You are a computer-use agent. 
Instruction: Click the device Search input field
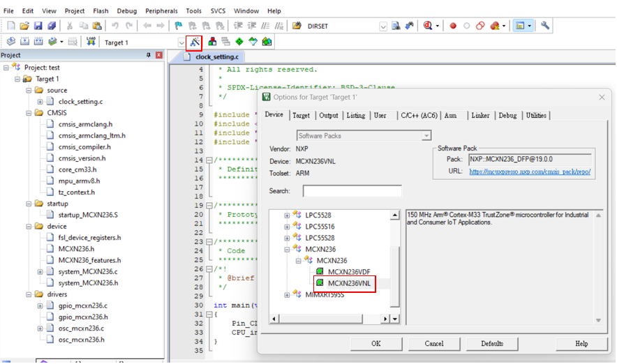[x=352, y=191]
